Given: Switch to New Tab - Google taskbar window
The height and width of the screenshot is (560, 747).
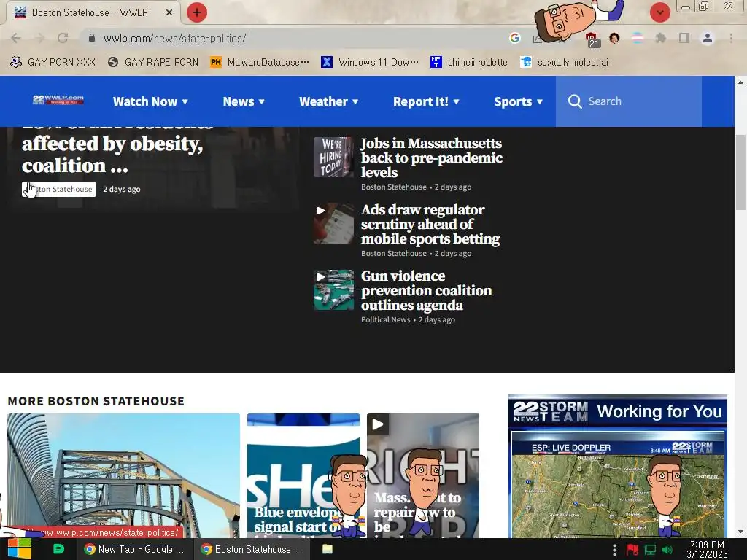Looking at the screenshot, I should click(134, 549).
